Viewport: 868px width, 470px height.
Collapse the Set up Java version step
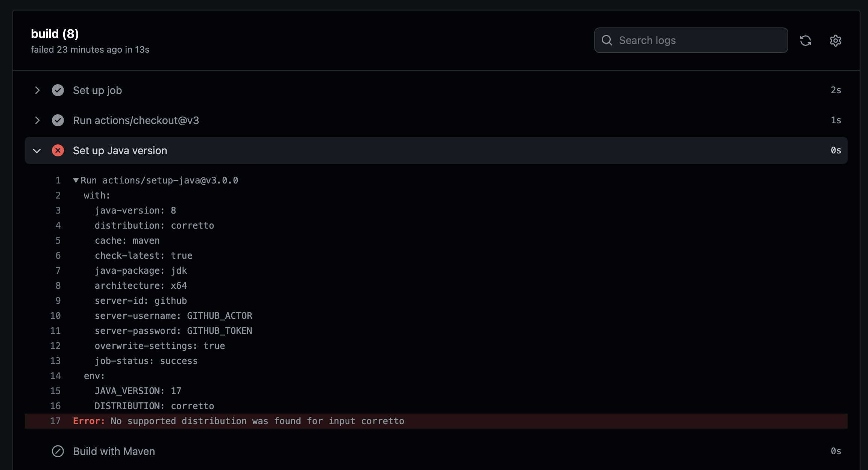click(37, 150)
